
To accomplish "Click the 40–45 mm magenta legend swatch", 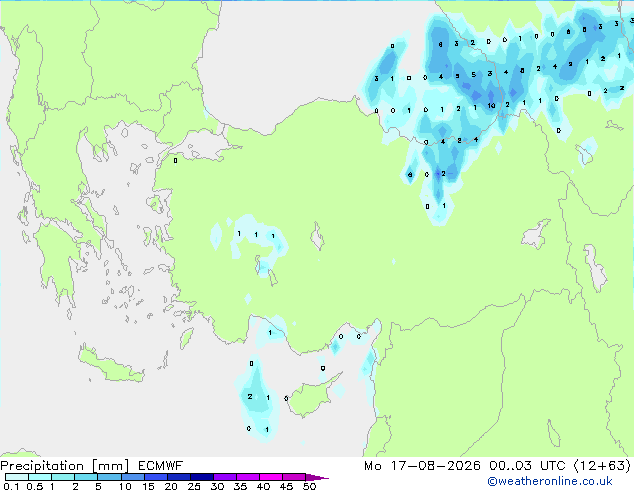I will (271, 477).
